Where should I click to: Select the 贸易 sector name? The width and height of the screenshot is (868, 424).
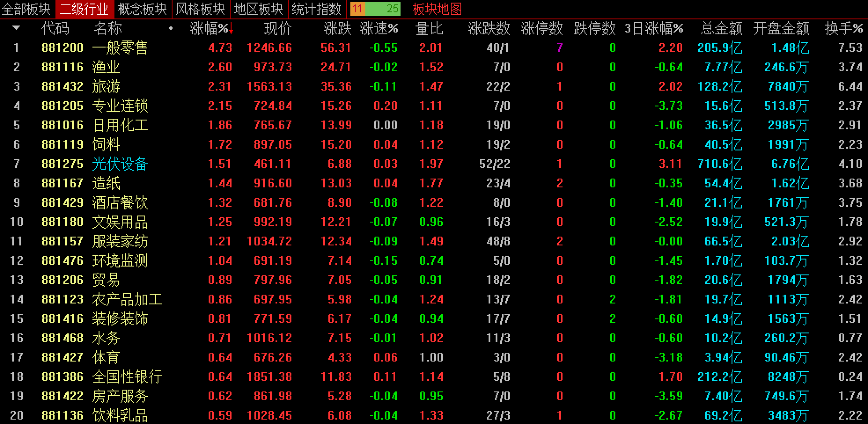[106, 280]
